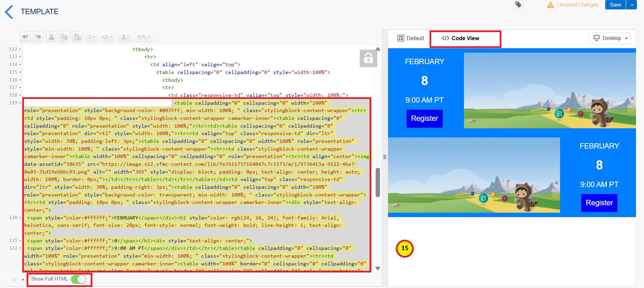The image size is (644, 288).
Task: Toggle the Show Full HTML switch
Action: point(79,279)
